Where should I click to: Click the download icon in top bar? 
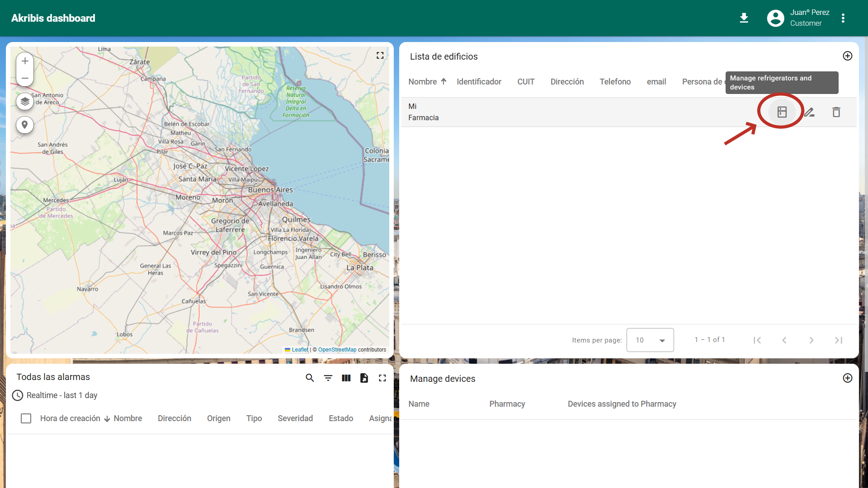(x=744, y=18)
